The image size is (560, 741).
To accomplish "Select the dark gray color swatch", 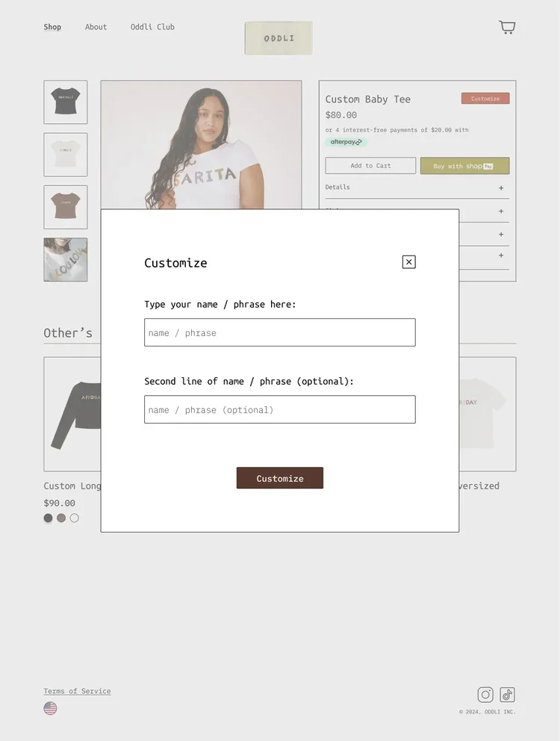I will coord(49,518).
